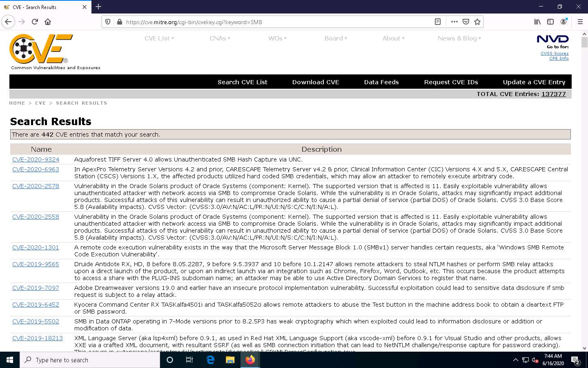Expand the About dropdown menu
This screenshot has height=368, width=588.
click(394, 38)
